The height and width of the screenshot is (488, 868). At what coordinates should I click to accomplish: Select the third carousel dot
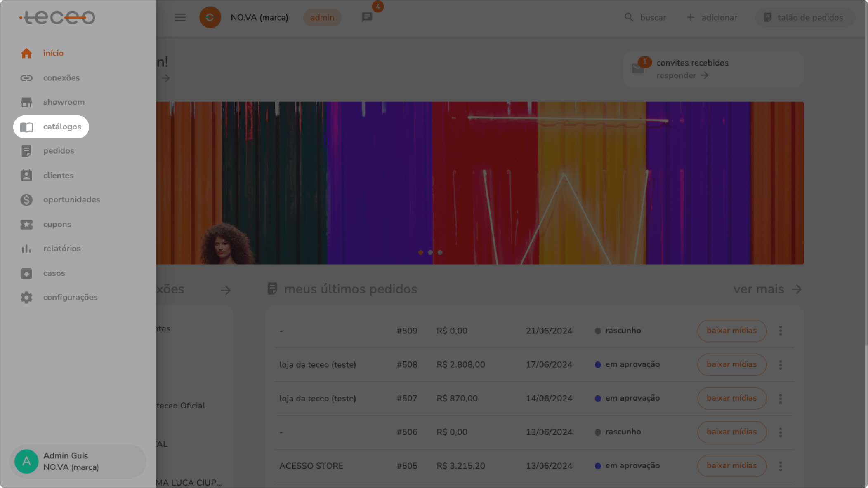440,252
